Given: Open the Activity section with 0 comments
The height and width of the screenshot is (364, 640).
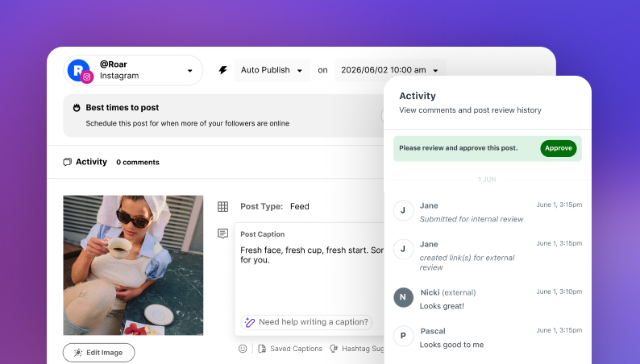Looking at the screenshot, I should click(x=111, y=162).
